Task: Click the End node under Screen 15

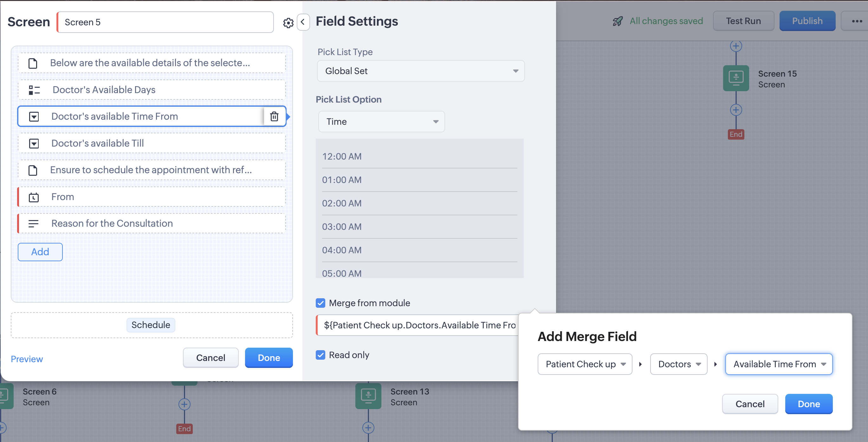Action: (735, 134)
